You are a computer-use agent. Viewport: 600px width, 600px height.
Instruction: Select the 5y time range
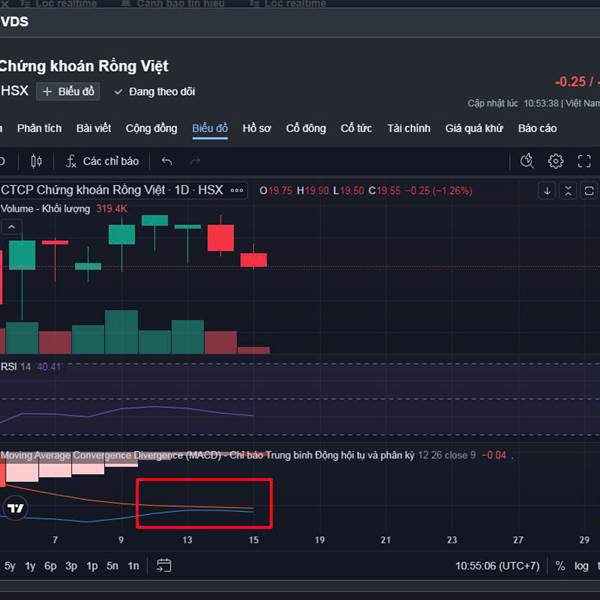click(10, 566)
